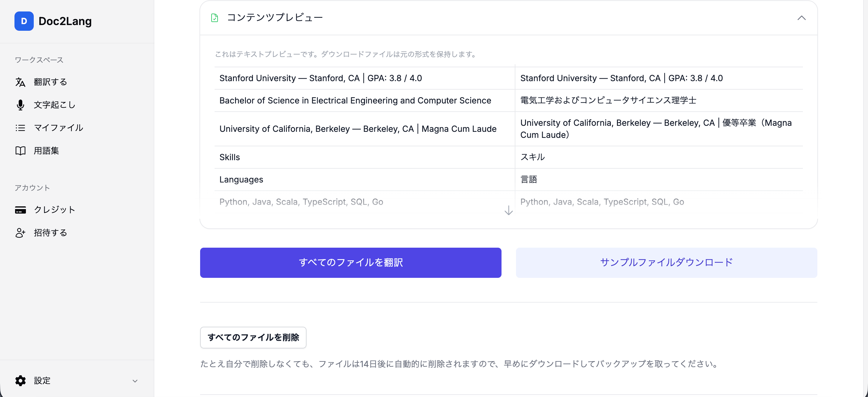This screenshot has height=397, width=868.
Task: Select the 14日後 auto-delete notice text
Action: (460, 364)
